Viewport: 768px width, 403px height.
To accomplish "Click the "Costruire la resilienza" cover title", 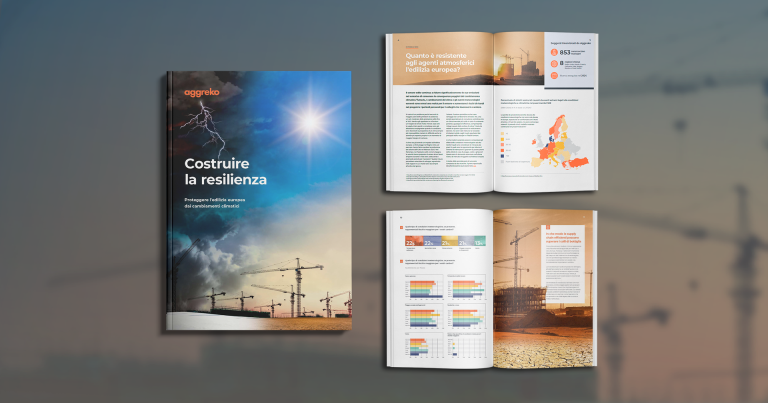I will click(x=225, y=171).
